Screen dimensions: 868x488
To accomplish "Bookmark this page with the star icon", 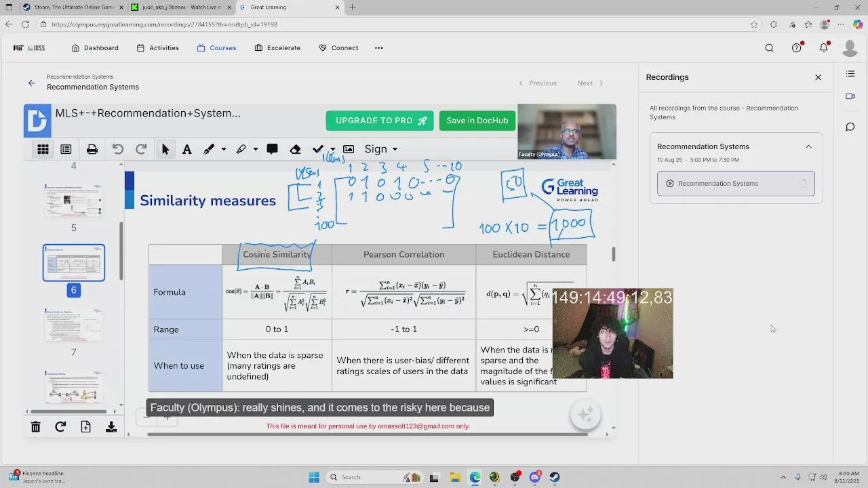I will (754, 24).
